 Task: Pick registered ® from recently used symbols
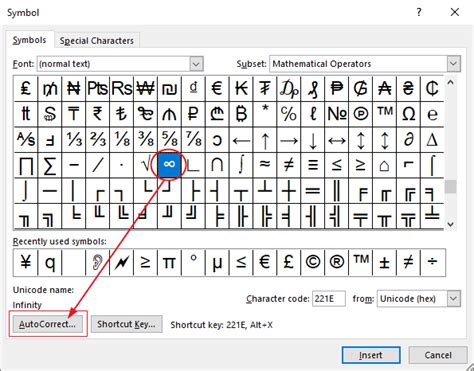point(337,262)
